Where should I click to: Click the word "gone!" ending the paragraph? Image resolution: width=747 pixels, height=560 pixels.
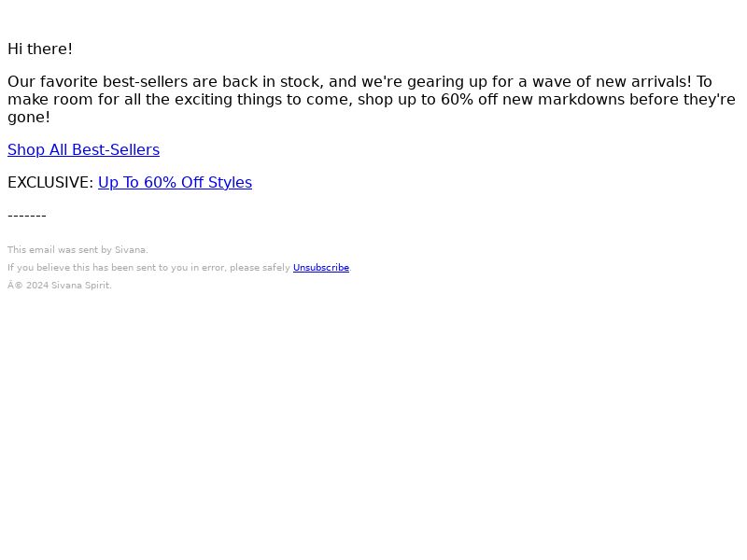point(29,118)
